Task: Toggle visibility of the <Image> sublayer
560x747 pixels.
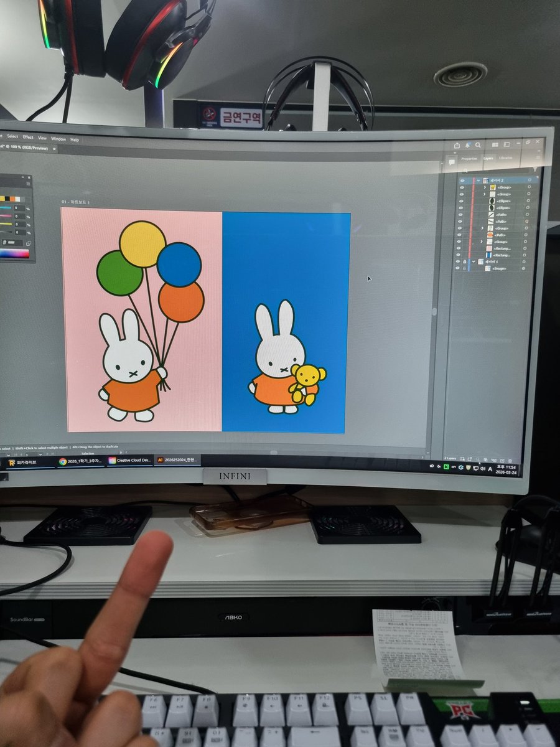Action: pyautogui.click(x=457, y=268)
